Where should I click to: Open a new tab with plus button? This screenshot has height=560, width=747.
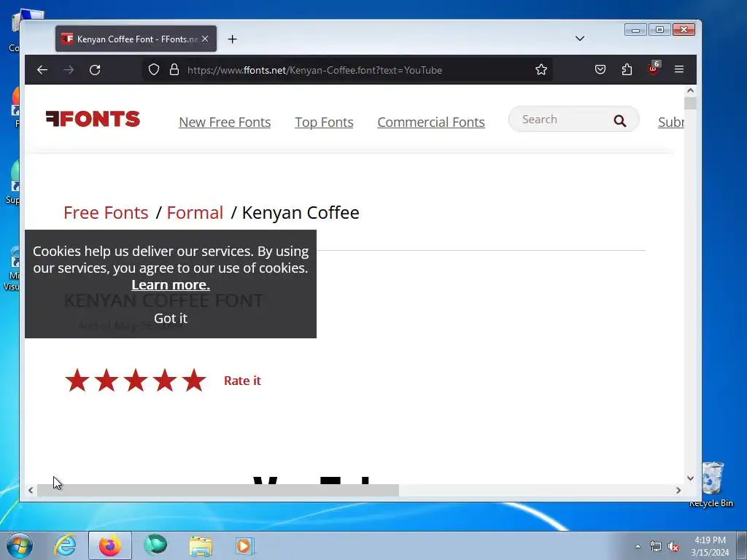pyautogui.click(x=232, y=39)
